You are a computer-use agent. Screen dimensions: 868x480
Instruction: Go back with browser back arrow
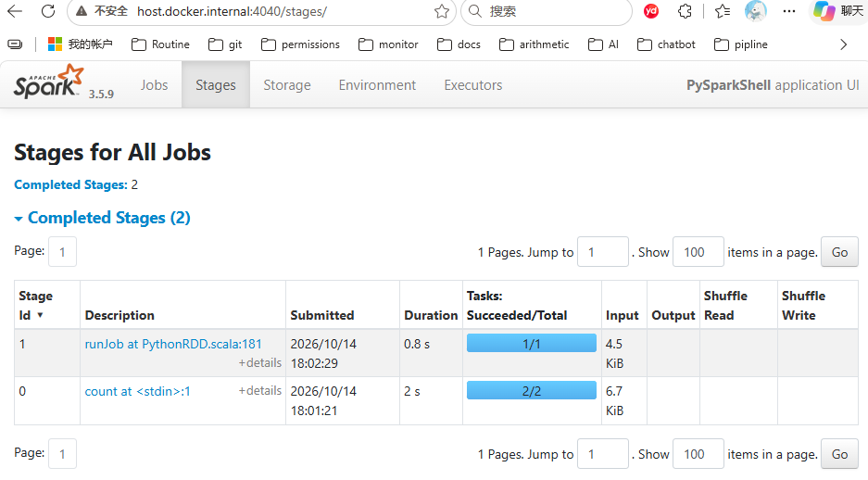[15, 11]
